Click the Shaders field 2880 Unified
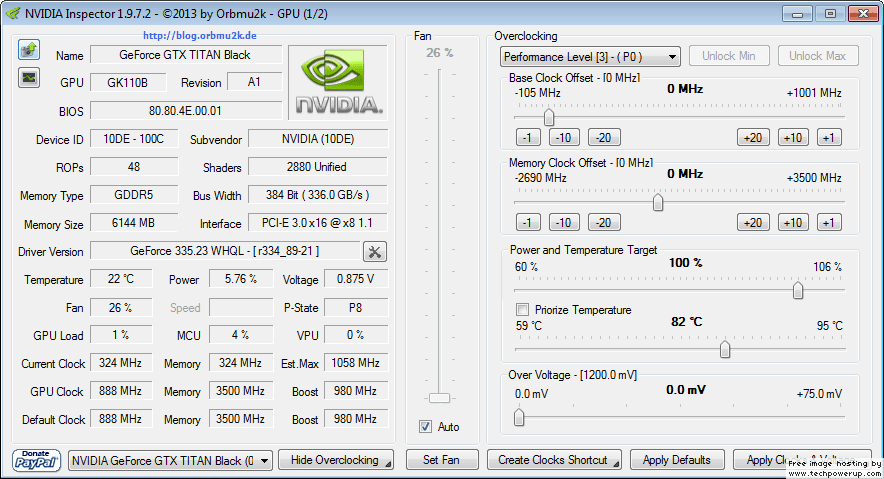The image size is (884, 479). (x=317, y=167)
